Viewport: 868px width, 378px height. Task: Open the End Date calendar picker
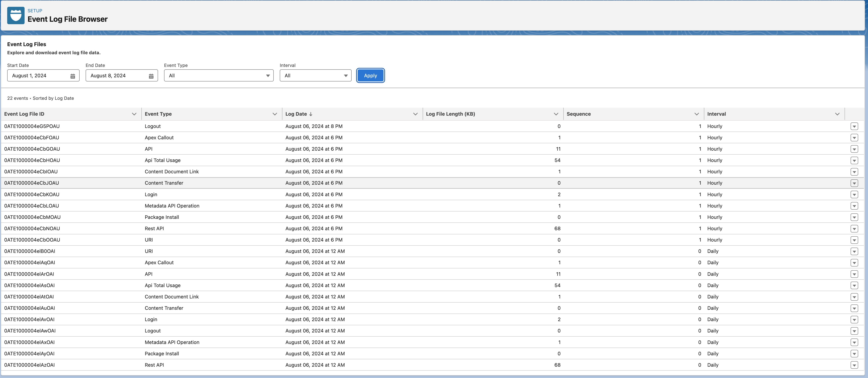point(151,76)
